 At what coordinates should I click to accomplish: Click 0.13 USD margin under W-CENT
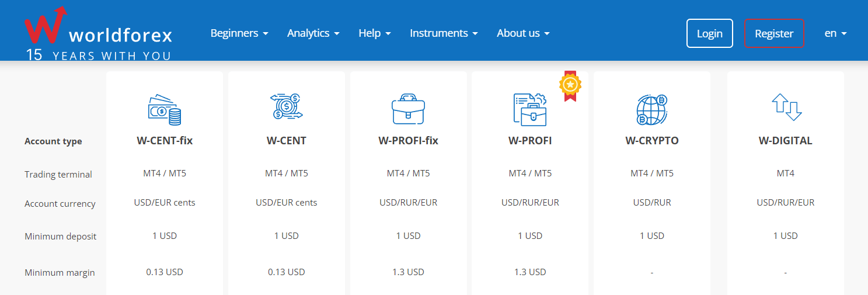[287, 272]
